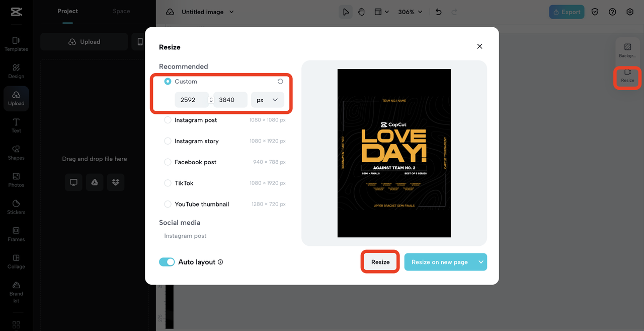This screenshot has height=331, width=644.
Task: Click the Export button
Action: 567,12
